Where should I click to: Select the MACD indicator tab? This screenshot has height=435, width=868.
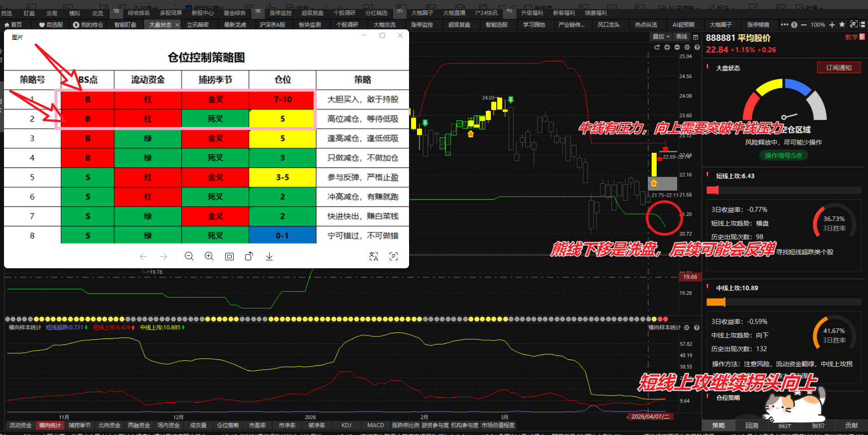(x=376, y=426)
